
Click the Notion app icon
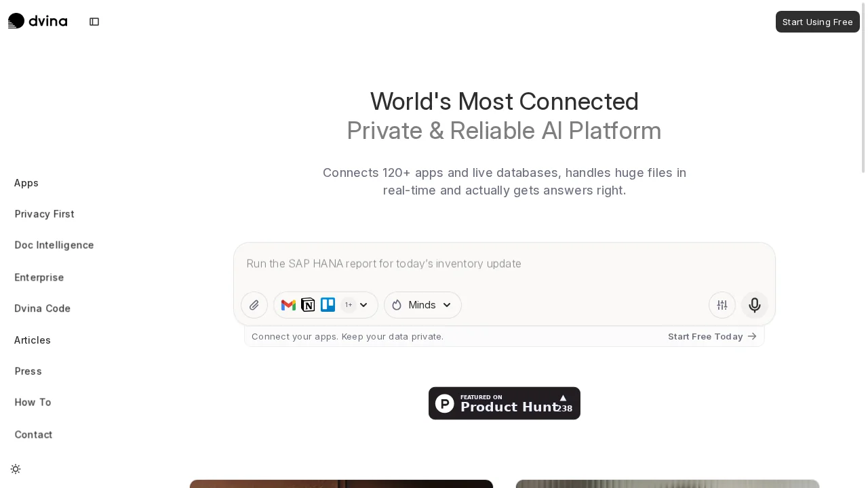(308, 305)
